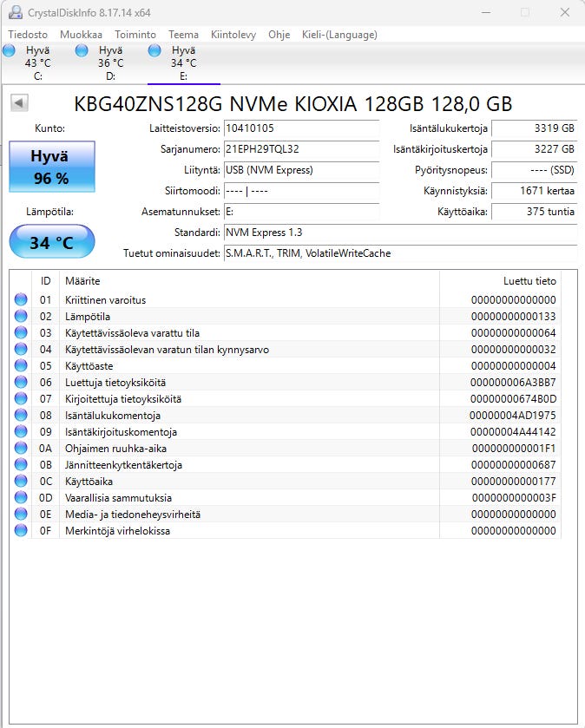Viewport: 585px width, 728px height.
Task: Click the Hyvä 96 % health status button
Action: pos(52,167)
